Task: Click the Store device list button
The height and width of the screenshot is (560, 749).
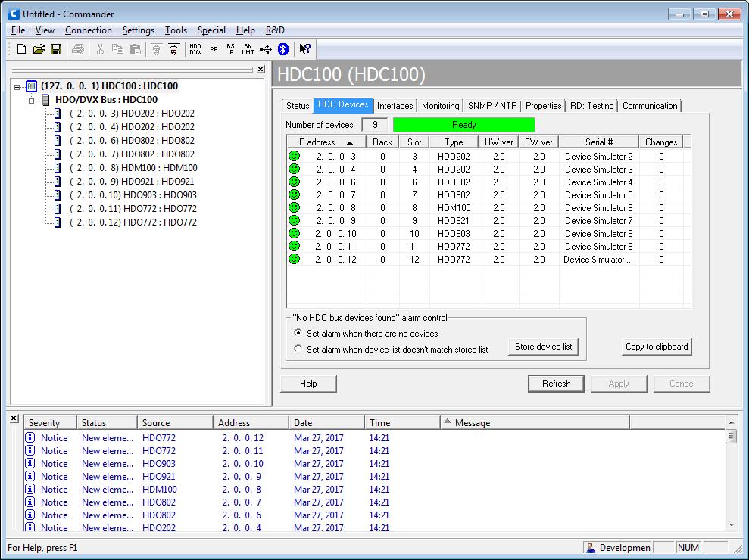Action: 543,347
